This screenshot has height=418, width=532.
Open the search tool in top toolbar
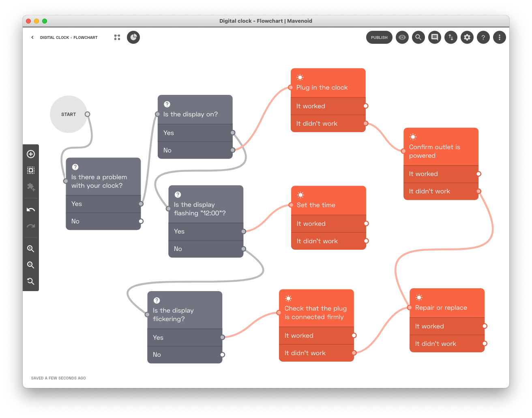418,37
